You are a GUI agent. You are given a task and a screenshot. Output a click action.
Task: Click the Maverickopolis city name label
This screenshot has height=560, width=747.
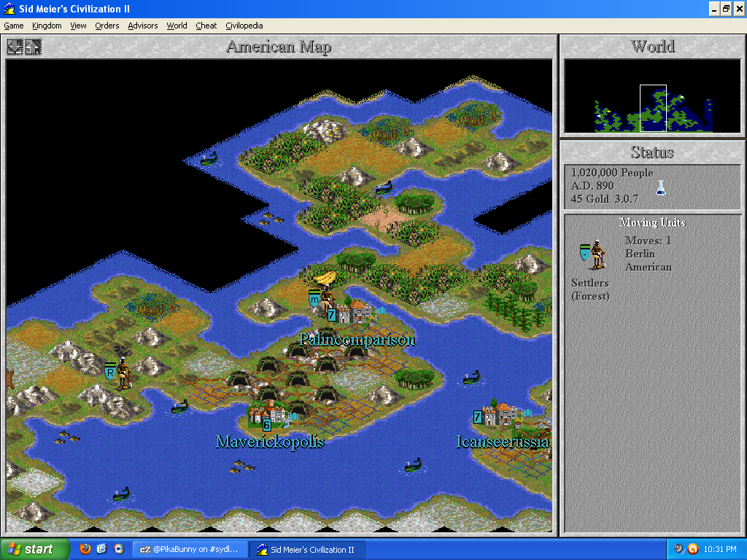pos(270,443)
